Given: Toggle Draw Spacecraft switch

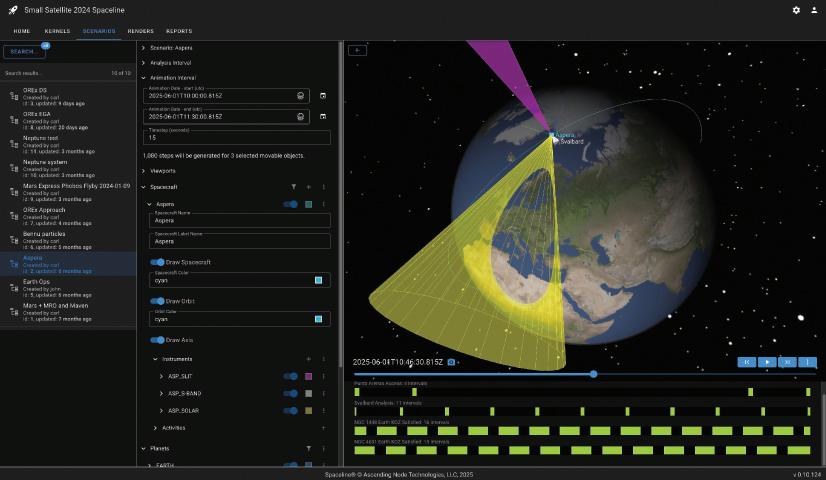Looking at the screenshot, I should 158,262.
